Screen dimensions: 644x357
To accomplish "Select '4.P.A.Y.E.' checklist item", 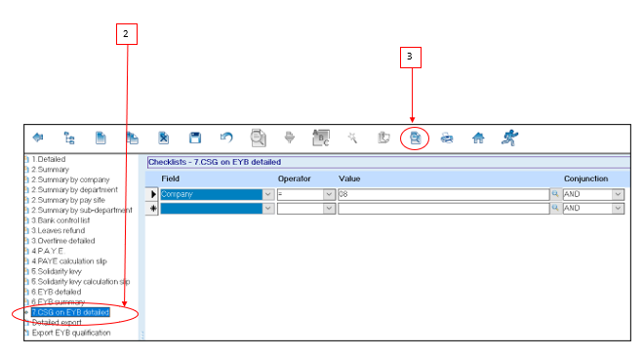I will click(x=48, y=251).
